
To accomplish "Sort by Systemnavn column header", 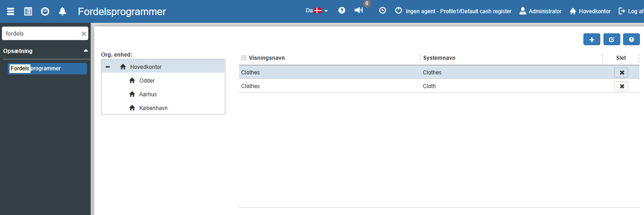I will (x=439, y=58).
